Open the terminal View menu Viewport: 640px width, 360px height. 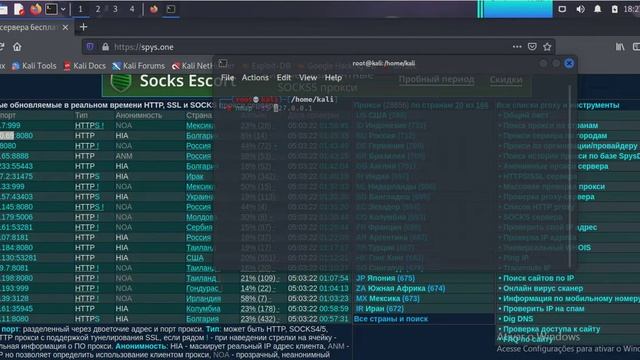[x=308, y=78]
